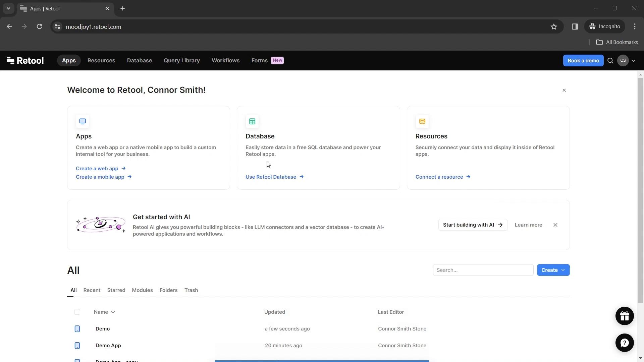Screen dimensions: 644x362
Task: Click the Search apps input field
Action: coord(483,269)
